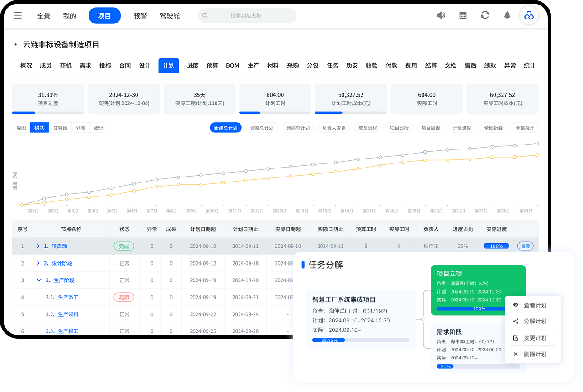Click the edit icon for 变更计划
The image size is (583, 392).
[516, 338]
